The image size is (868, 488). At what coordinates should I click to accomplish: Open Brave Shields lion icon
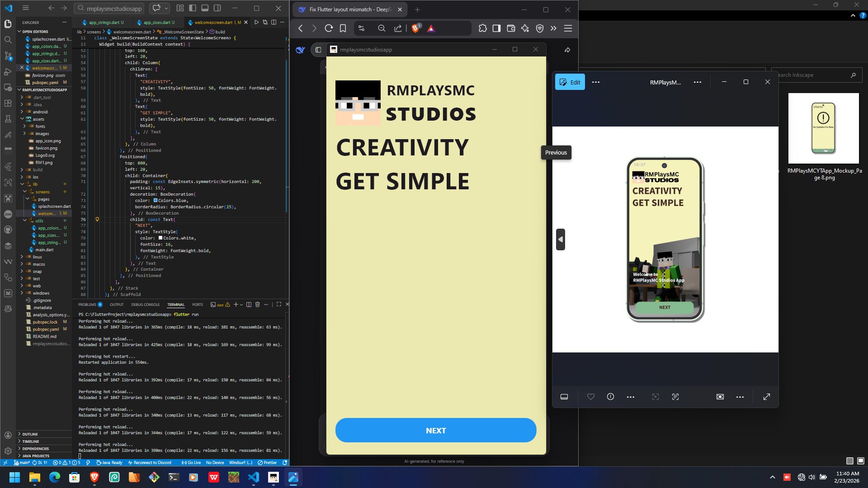pos(415,28)
